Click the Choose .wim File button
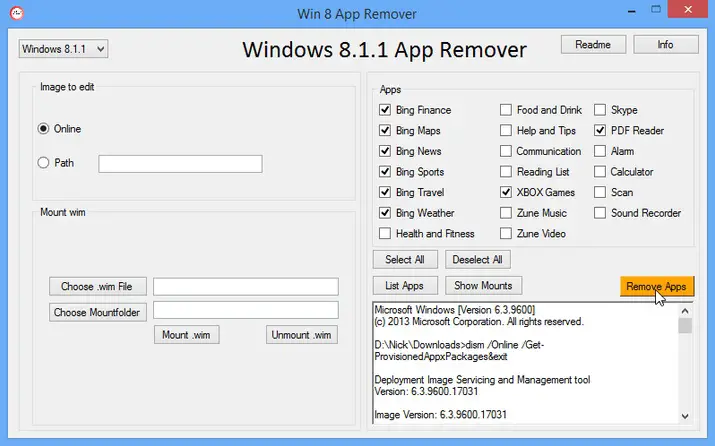This screenshot has height=446, width=715. pos(98,286)
